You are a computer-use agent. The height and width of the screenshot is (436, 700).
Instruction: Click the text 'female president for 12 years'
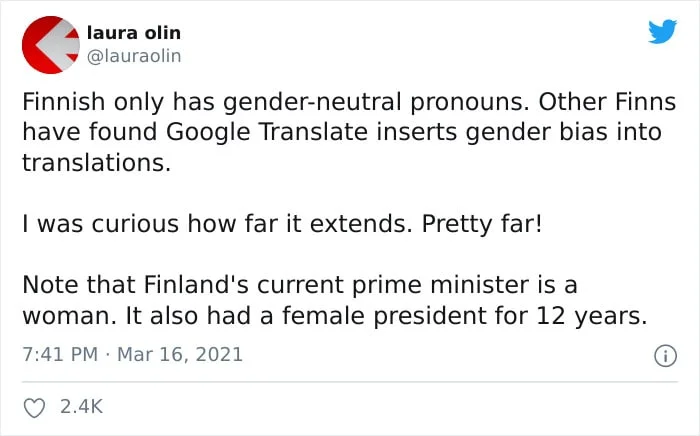(x=464, y=316)
